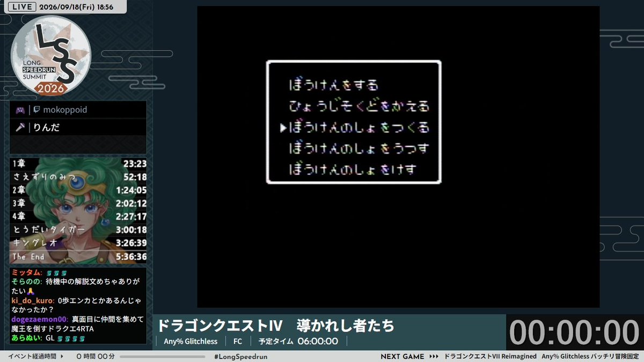The height and width of the screenshot is (362, 644).
Task: Click the selection arrow cursor in the game menu
Action: click(x=282, y=128)
